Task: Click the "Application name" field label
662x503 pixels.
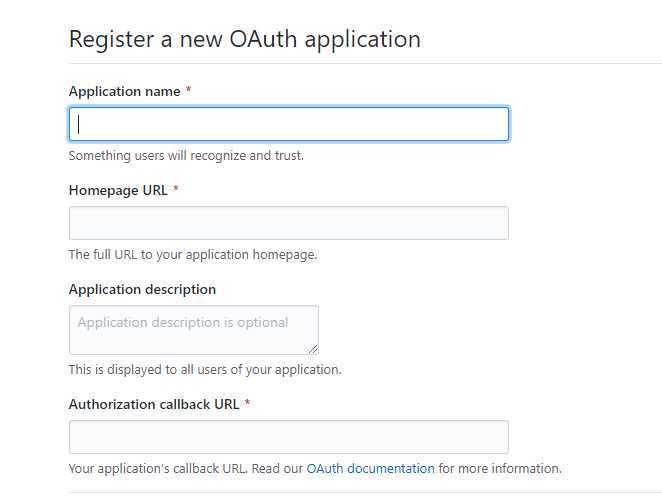Action: coord(124,91)
